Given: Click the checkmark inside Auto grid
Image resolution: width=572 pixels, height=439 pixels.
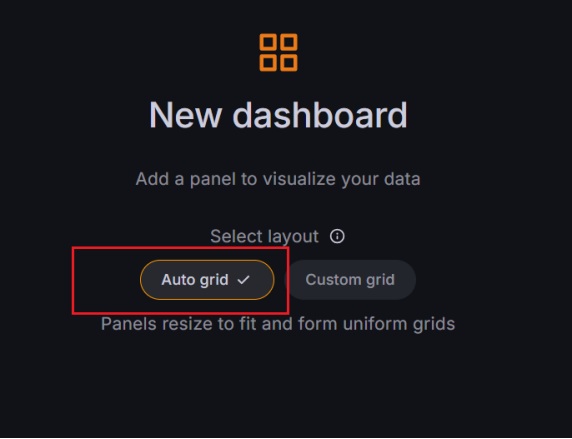Looking at the screenshot, I should coord(243,280).
